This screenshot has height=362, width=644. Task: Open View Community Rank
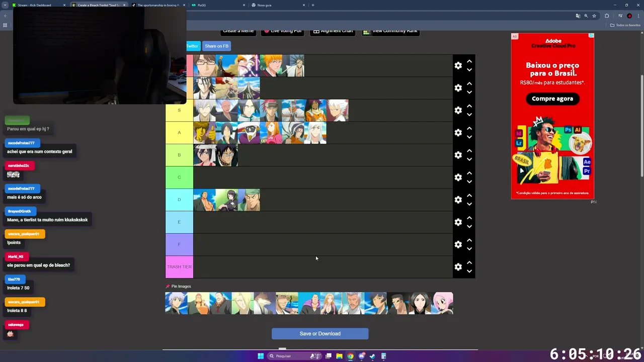pos(390,32)
